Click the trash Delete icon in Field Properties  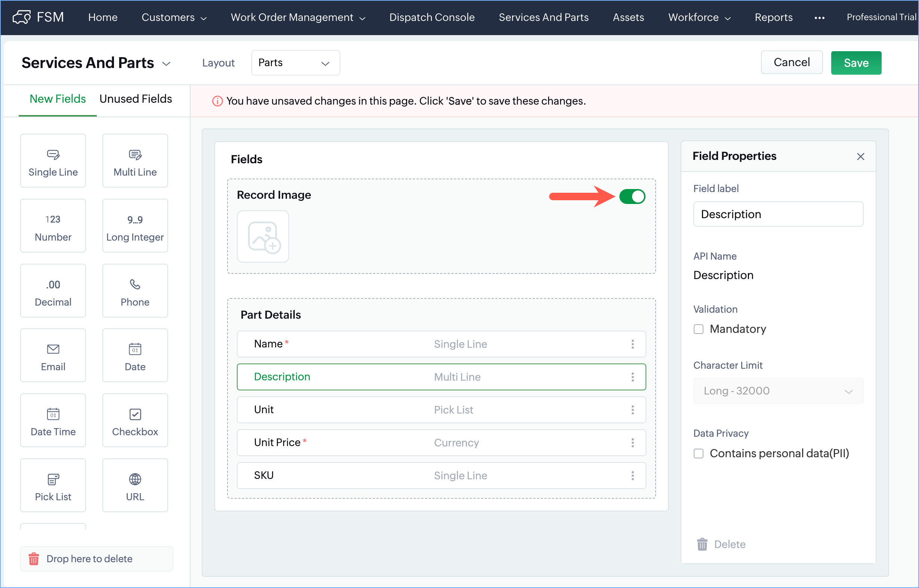click(x=702, y=544)
